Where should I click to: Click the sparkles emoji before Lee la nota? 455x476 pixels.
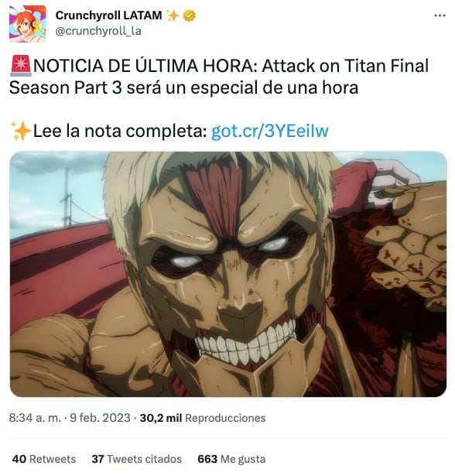click(20, 131)
